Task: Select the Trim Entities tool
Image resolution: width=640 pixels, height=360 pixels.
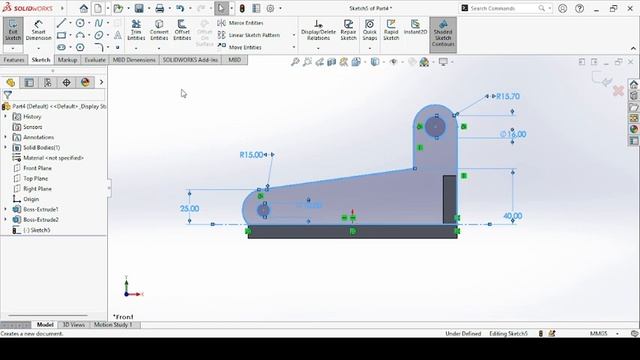Action: click(136, 30)
